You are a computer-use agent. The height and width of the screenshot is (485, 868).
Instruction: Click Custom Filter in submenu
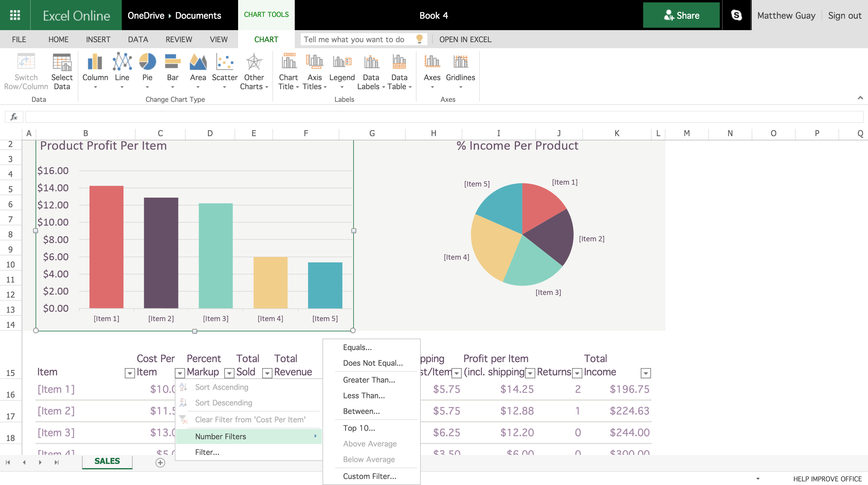(368, 475)
